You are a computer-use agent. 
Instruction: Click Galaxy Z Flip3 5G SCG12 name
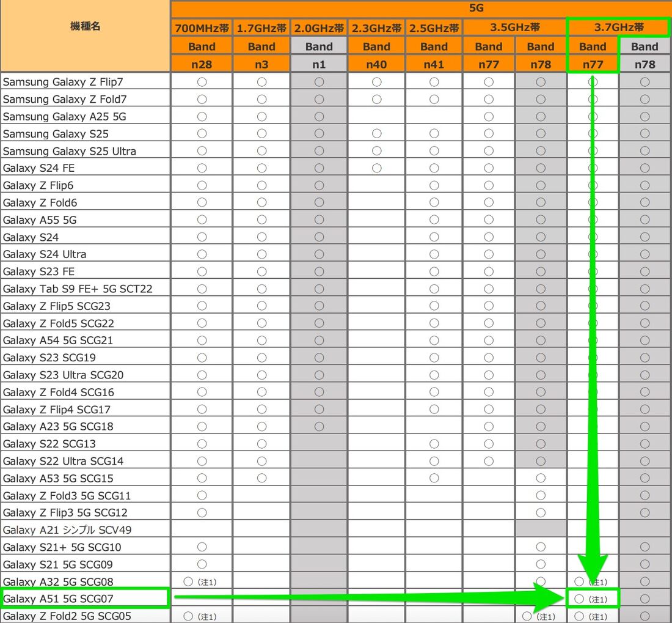pos(65,512)
